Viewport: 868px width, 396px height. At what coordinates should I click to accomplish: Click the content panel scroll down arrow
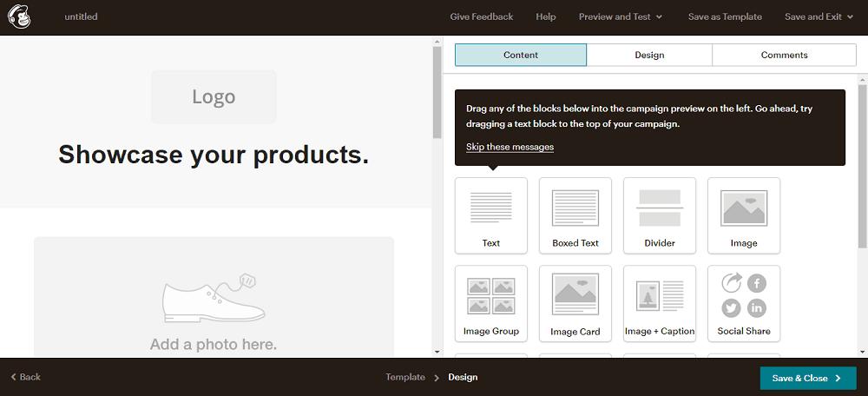863,352
